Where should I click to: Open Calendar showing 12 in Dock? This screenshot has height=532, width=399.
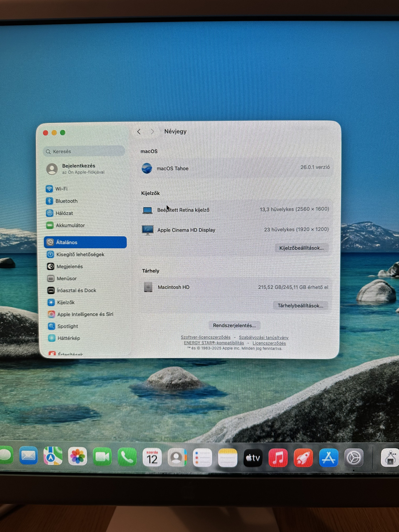pyautogui.click(x=152, y=458)
